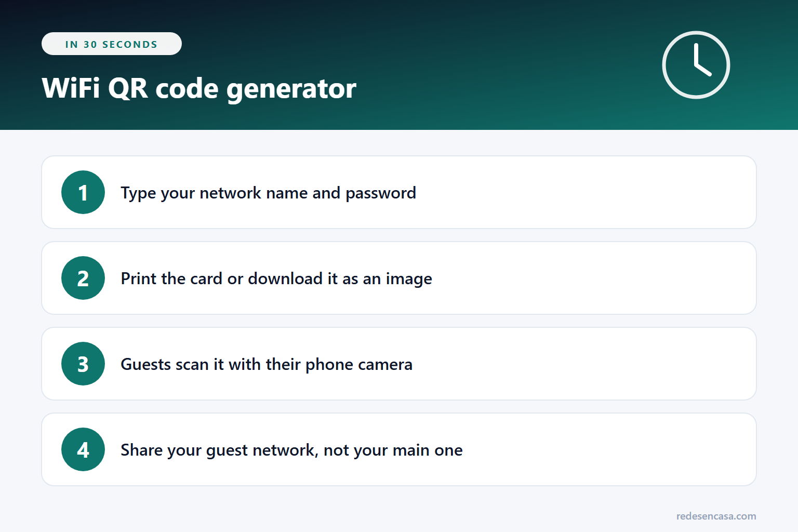Select "Print the card or download it as an image"
The image size is (798, 532).
pos(276,279)
